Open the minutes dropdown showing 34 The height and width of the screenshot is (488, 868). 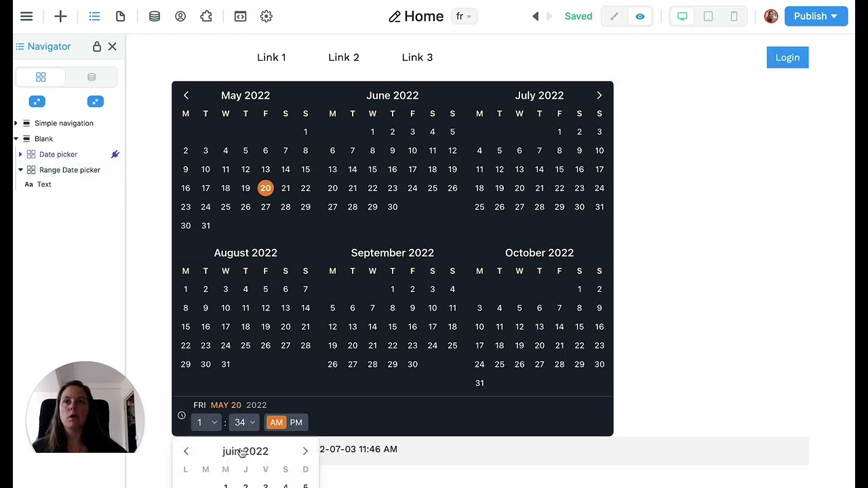244,422
